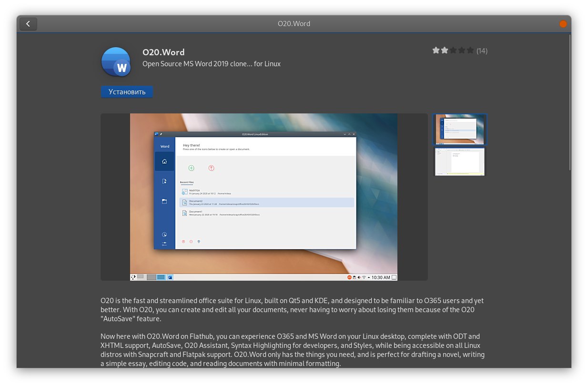
Task: Go back using the header arrow button
Action: (x=28, y=24)
